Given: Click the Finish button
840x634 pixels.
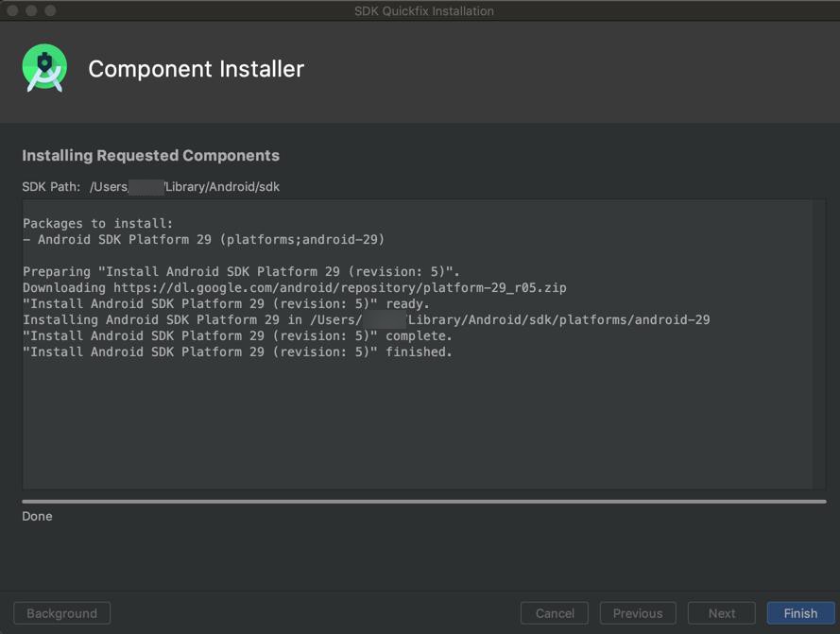Looking at the screenshot, I should point(800,613).
